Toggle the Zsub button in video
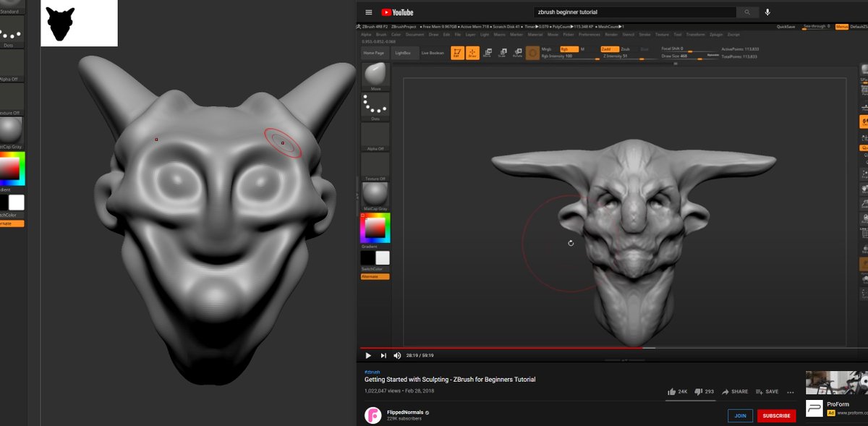Screen dimensions: 868x426 point(625,49)
